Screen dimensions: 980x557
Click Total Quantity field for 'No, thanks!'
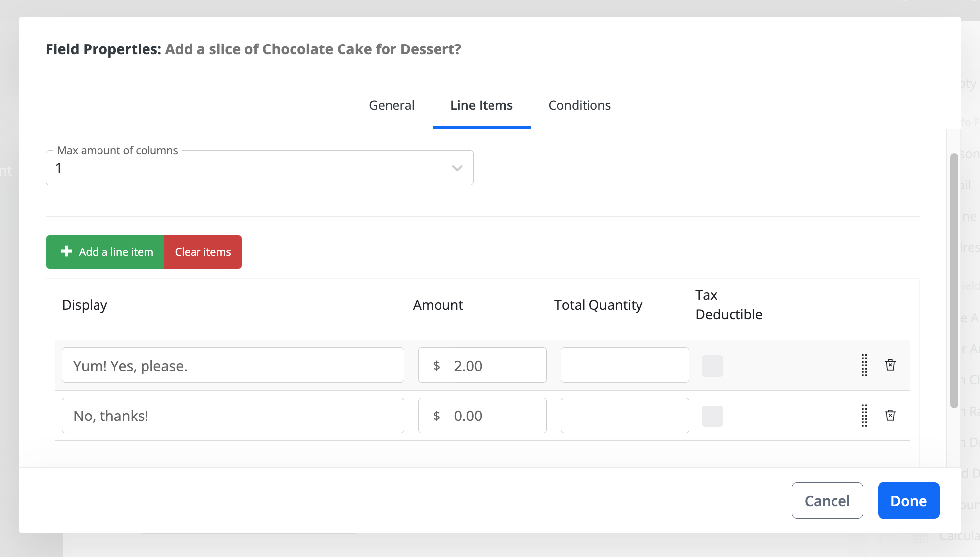click(x=625, y=416)
